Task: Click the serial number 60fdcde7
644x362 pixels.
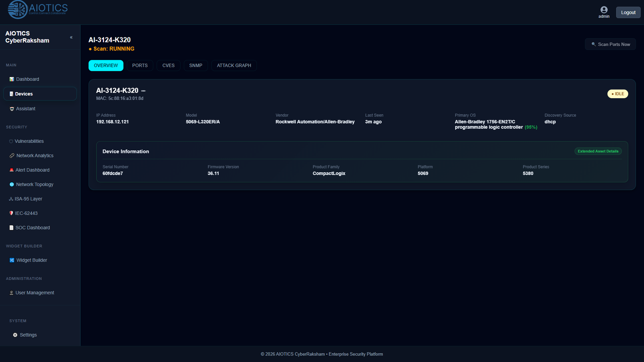Action: click(x=113, y=173)
